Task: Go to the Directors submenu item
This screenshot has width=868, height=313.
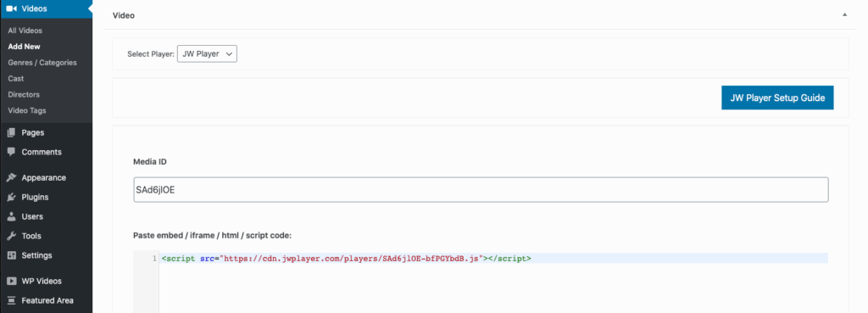Action: (24, 95)
